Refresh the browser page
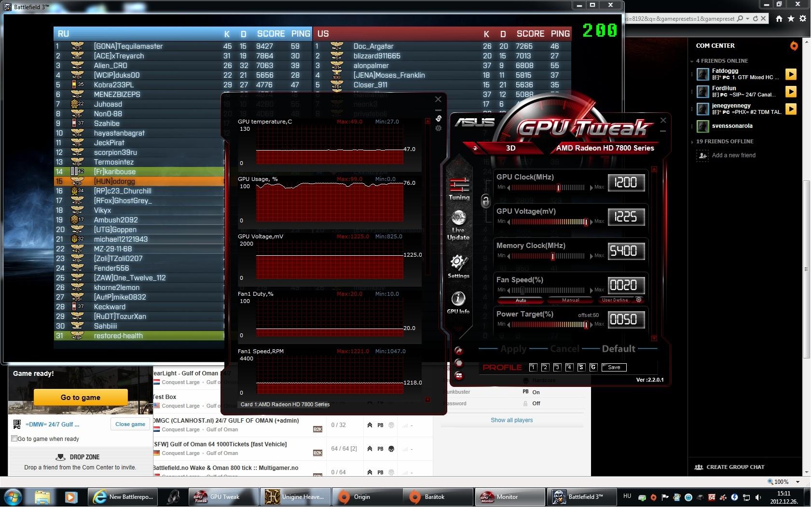 pyautogui.click(x=755, y=19)
